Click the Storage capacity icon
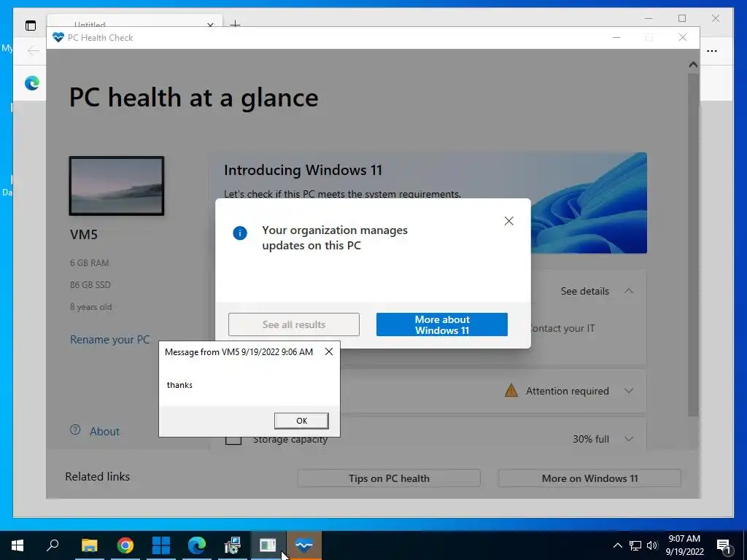This screenshot has width=747, height=560. coord(233,440)
